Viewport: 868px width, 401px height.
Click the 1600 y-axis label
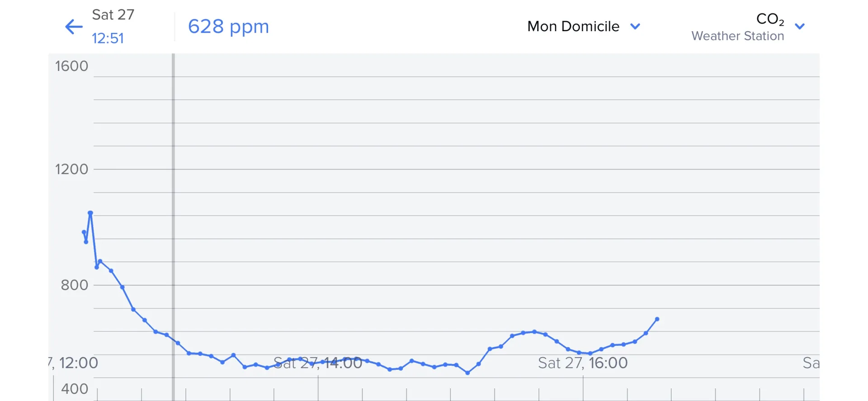click(x=71, y=66)
